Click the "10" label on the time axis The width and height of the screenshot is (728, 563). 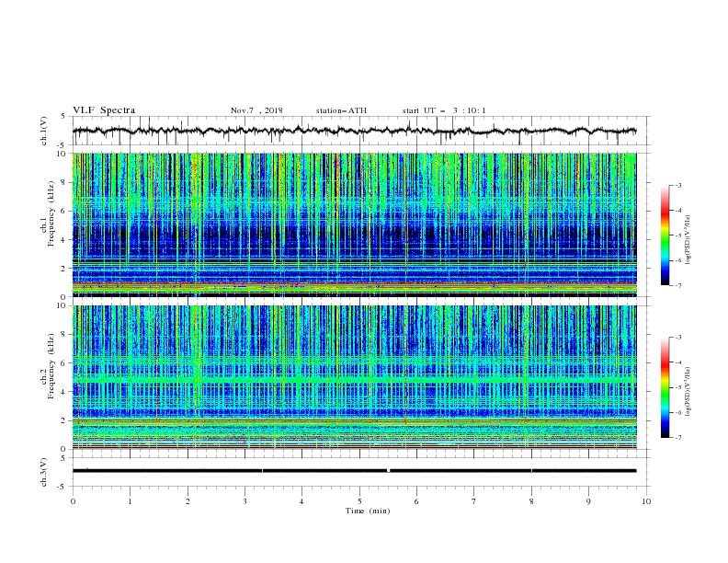tap(646, 501)
